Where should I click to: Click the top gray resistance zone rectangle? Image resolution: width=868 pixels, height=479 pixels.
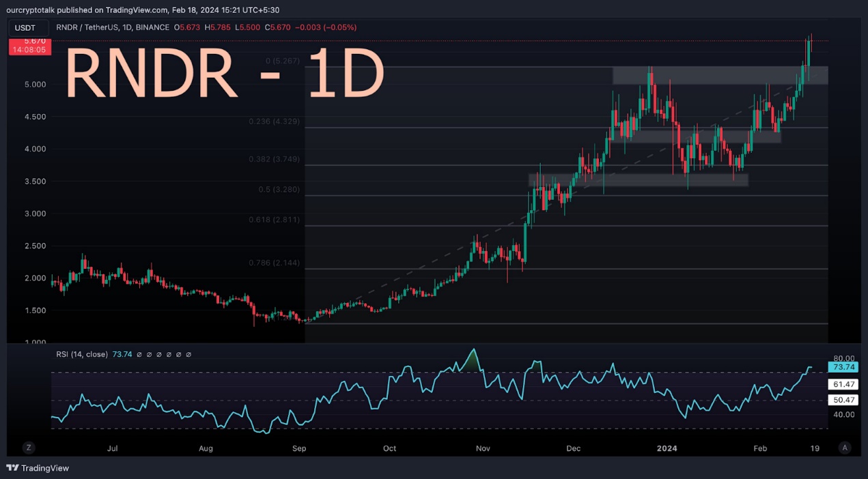click(719, 75)
